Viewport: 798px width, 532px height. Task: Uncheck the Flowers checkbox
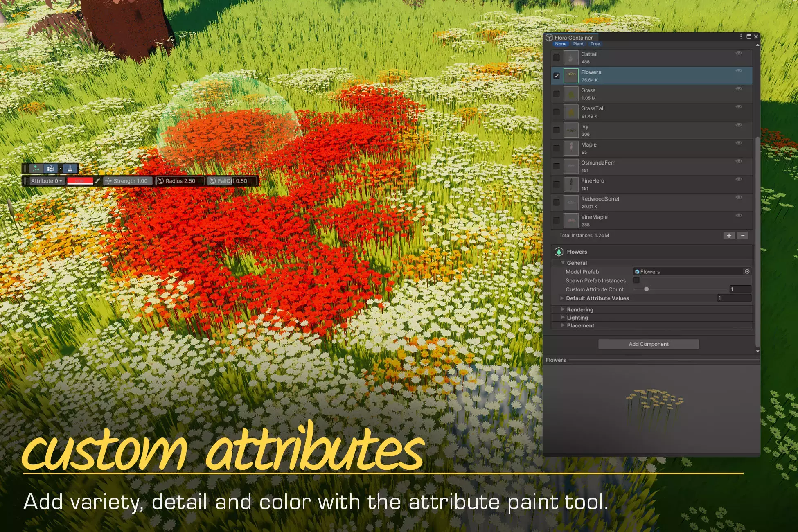tap(557, 76)
